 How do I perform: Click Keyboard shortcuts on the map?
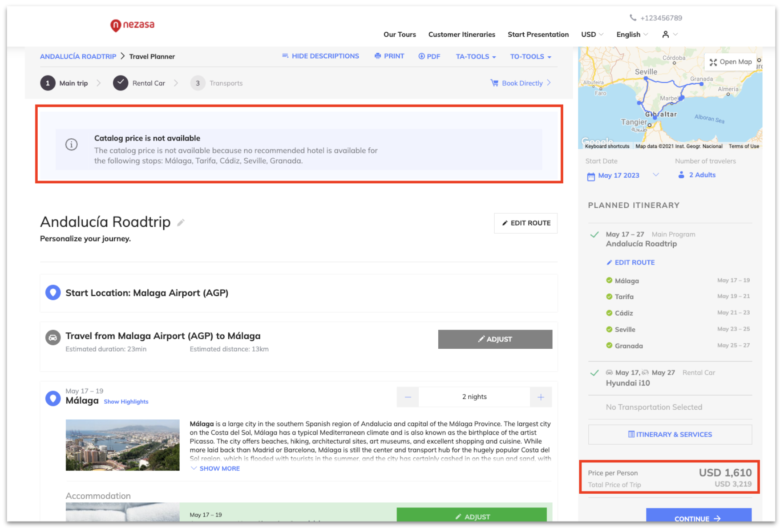(x=607, y=146)
